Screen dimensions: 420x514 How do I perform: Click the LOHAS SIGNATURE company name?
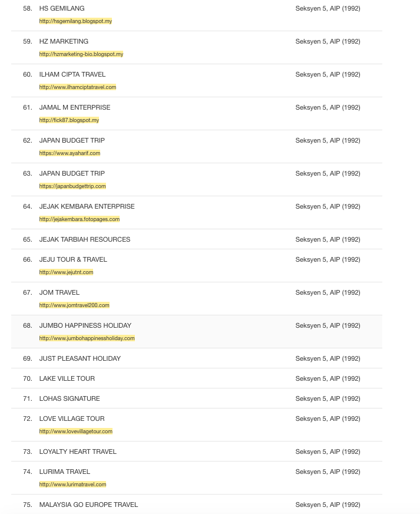tap(70, 398)
